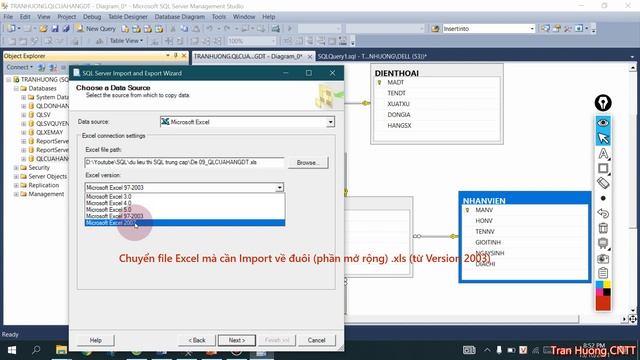Click the camera screenshot icon in annotation bar
Screen dimensions: 640x360
(x=603, y=258)
